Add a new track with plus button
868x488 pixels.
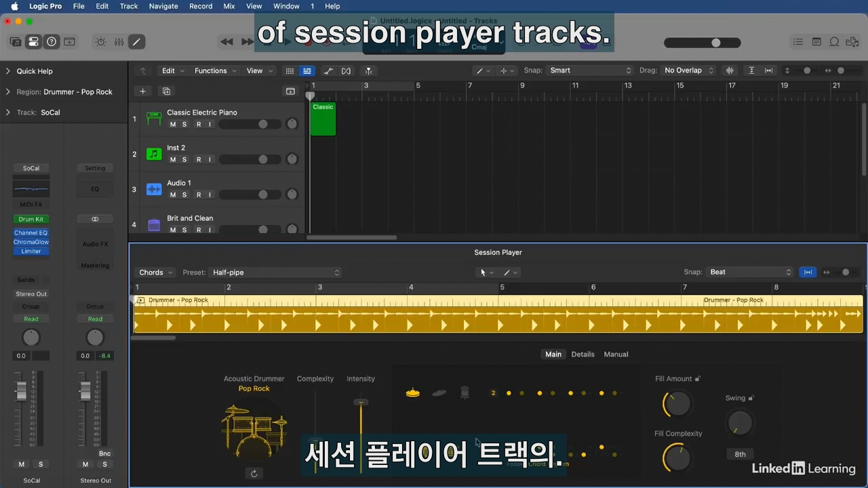(142, 91)
